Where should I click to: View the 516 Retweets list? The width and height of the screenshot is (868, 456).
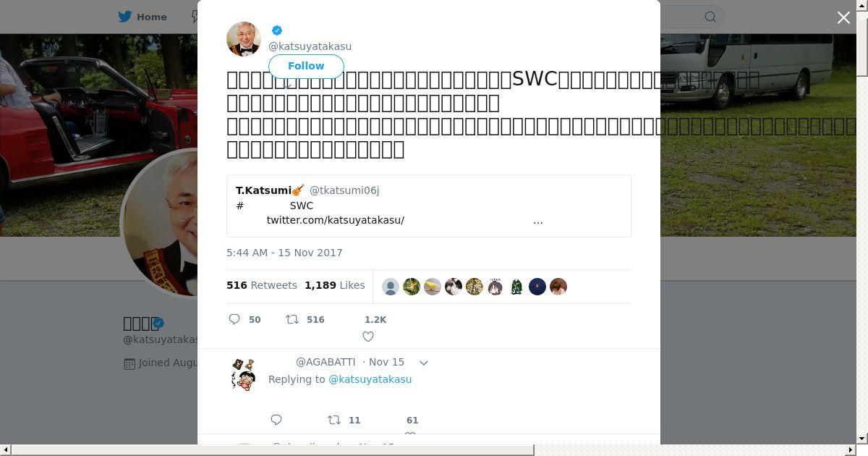pyautogui.click(x=262, y=285)
